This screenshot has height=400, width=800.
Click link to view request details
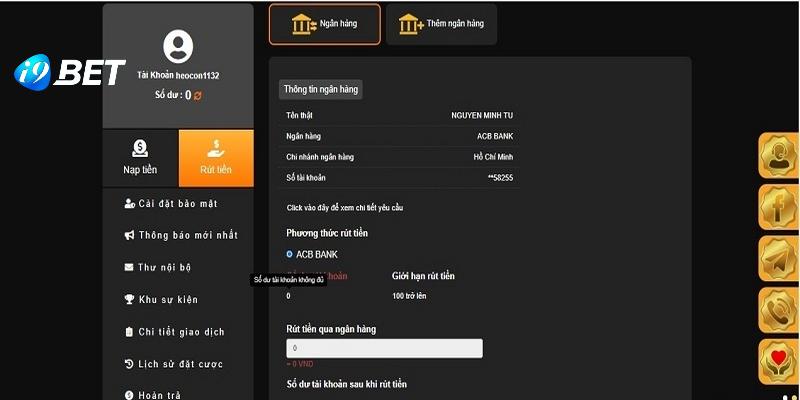point(344,208)
